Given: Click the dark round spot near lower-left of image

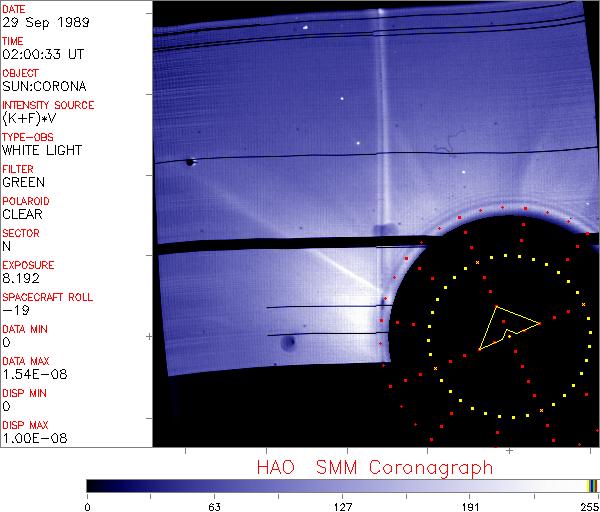Looking at the screenshot, I should point(288,345).
